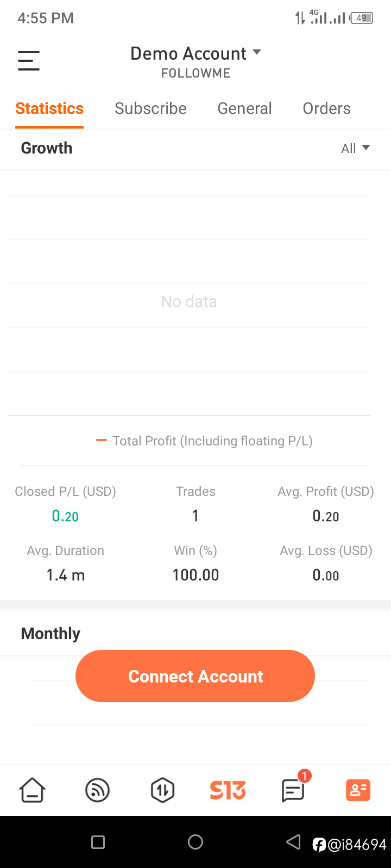Switch to the Orders tab
The image size is (391, 868).
(326, 108)
